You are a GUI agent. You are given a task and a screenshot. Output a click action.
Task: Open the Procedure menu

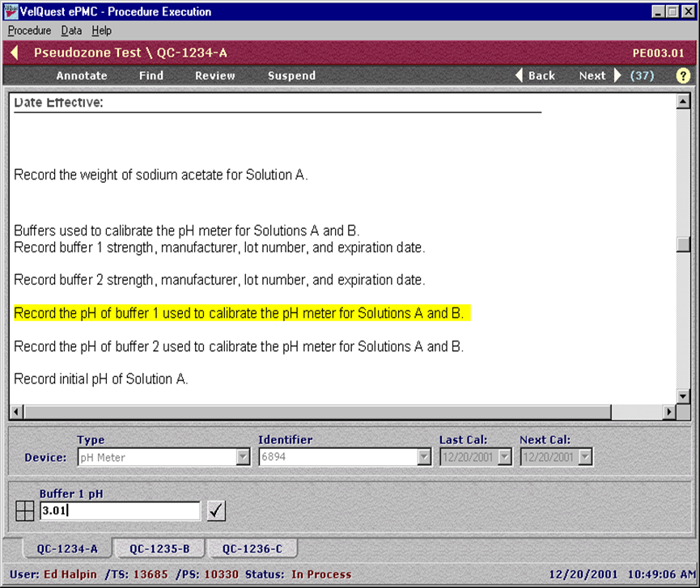[29, 31]
